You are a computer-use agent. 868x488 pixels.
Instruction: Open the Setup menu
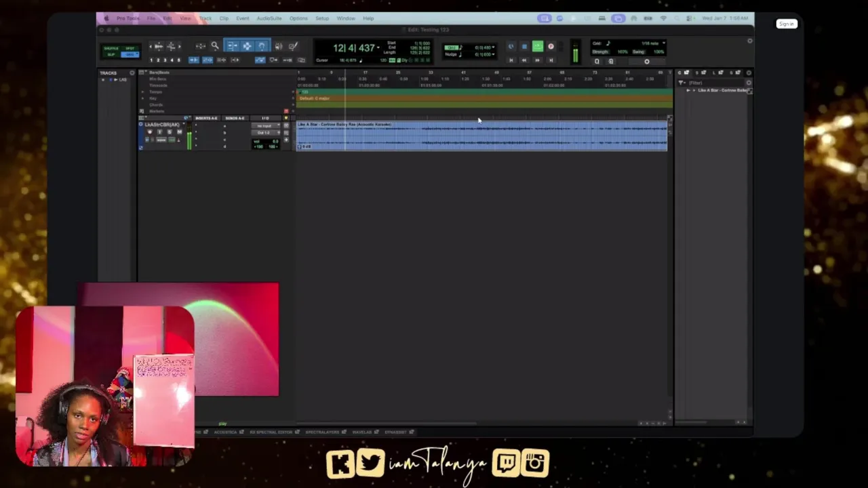tap(322, 18)
